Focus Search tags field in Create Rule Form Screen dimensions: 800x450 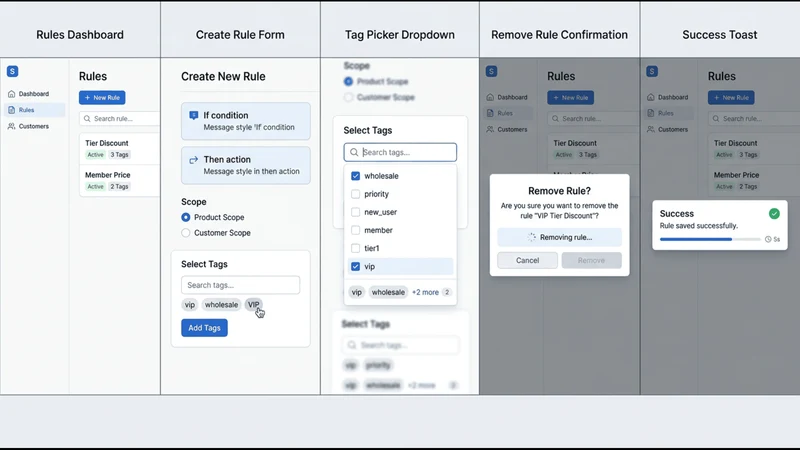(240, 285)
